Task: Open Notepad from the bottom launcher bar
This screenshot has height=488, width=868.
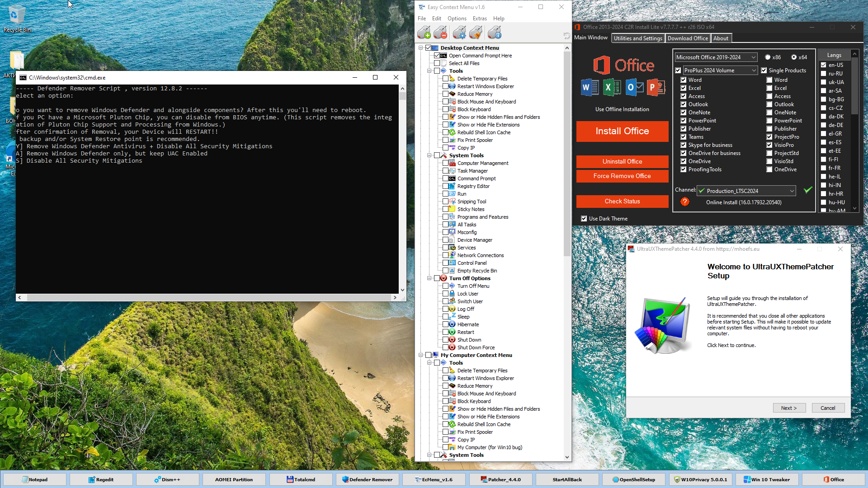Action: pos(34,479)
